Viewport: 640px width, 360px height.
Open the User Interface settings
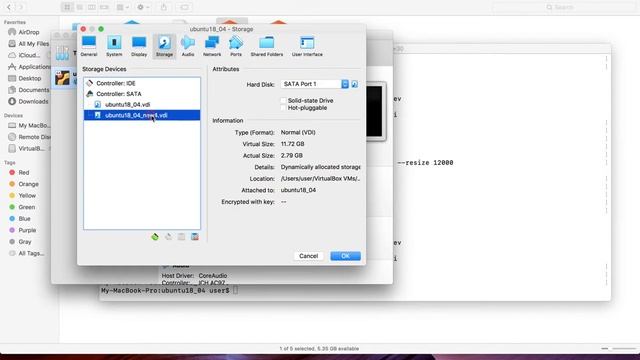pos(307,46)
